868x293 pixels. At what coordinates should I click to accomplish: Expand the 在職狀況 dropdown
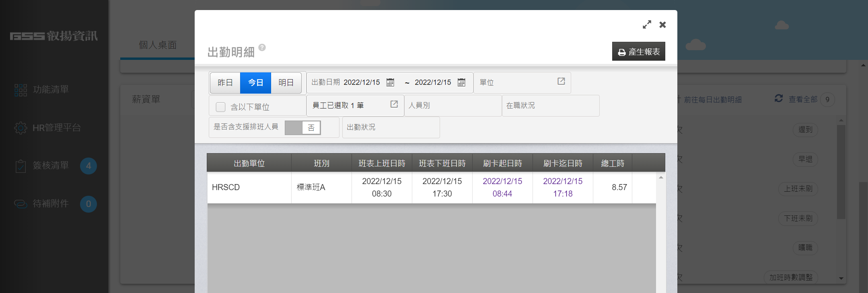pos(550,106)
